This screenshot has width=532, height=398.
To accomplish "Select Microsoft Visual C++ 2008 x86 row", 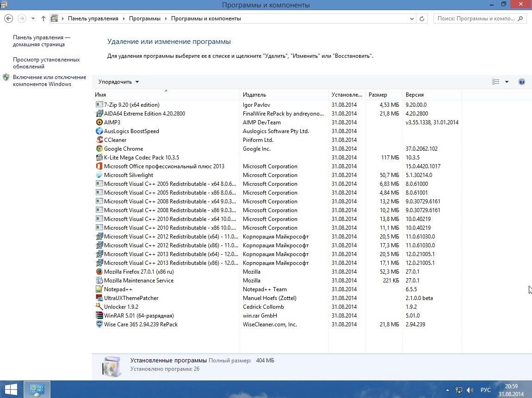I will point(277,210).
